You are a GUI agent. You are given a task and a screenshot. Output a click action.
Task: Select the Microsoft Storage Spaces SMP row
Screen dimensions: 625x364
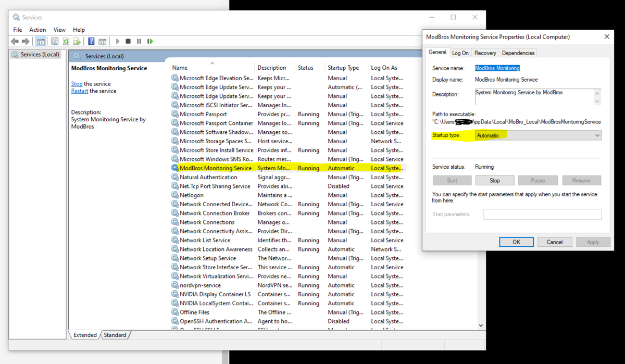[x=288, y=141]
